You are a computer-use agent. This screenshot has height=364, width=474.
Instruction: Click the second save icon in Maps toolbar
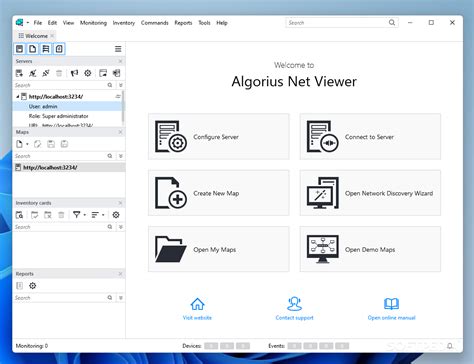[x=64, y=144]
